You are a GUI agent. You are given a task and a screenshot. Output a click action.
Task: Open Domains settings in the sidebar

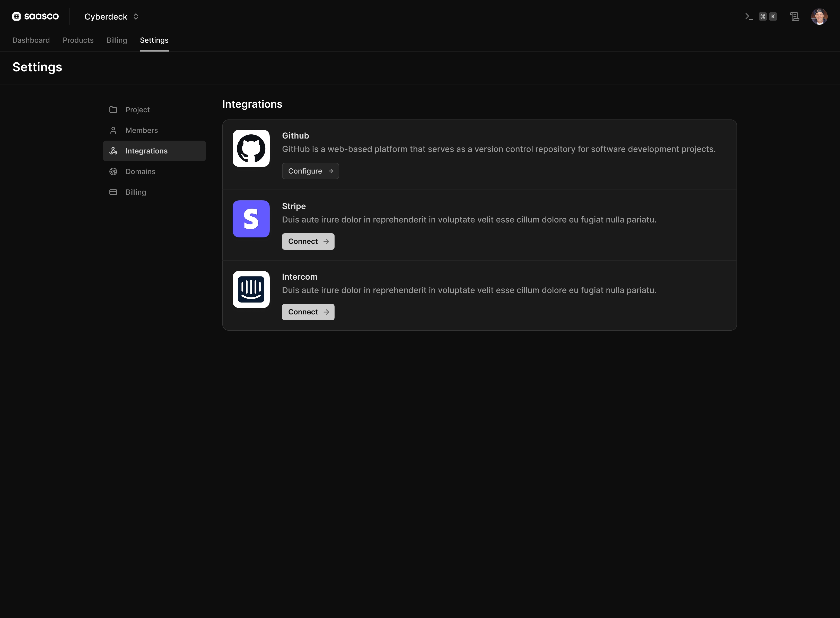coord(154,171)
